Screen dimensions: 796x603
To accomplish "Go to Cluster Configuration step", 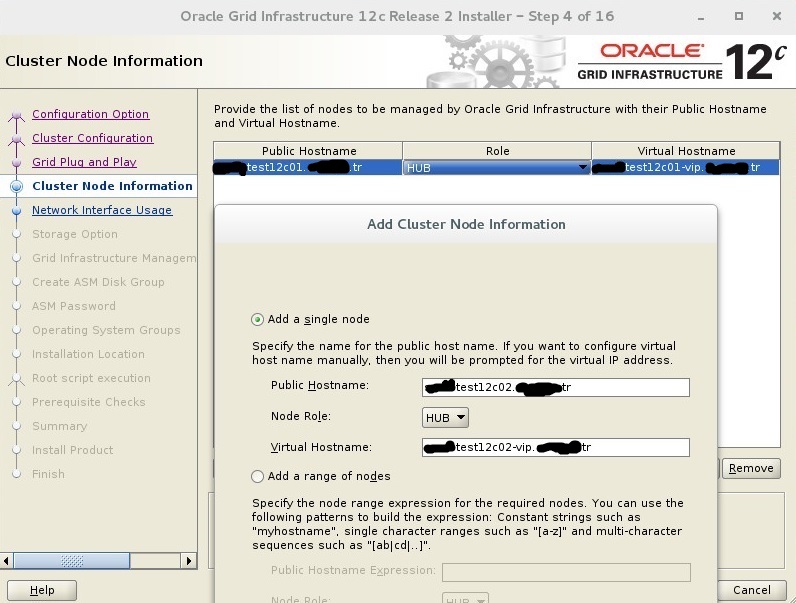I will coord(92,138).
